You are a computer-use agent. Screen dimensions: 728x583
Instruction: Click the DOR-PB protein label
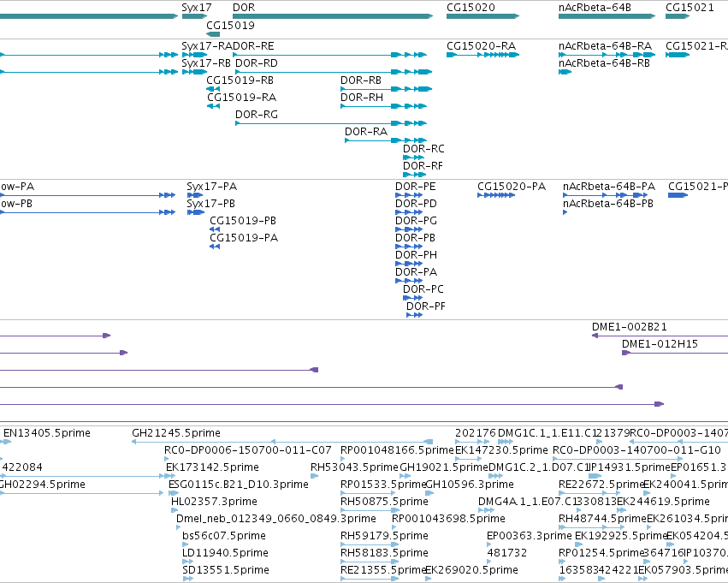(415, 238)
